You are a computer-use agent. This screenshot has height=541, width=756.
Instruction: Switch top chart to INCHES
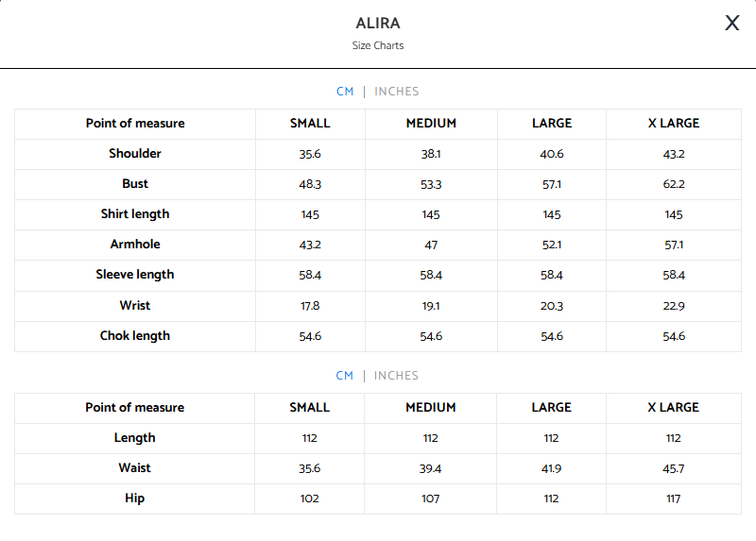[396, 92]
